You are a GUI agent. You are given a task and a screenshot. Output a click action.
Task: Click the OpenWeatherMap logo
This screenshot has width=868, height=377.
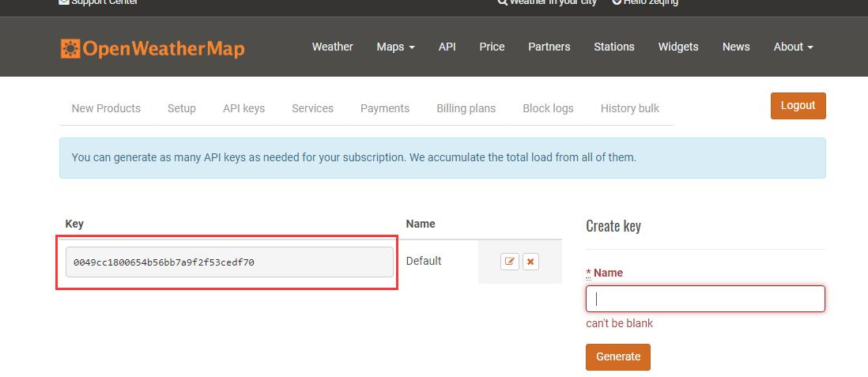[153, 49]
